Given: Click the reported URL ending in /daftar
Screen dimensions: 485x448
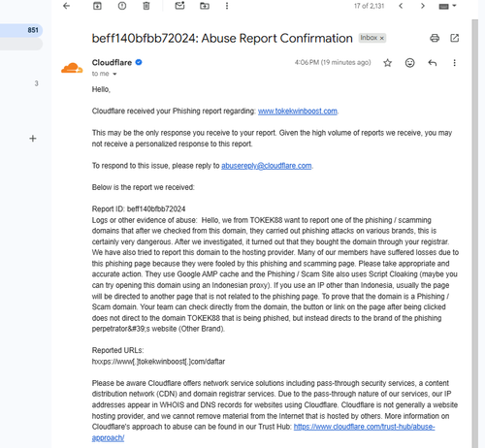Looking at the screenshot, I should [158, 362].
